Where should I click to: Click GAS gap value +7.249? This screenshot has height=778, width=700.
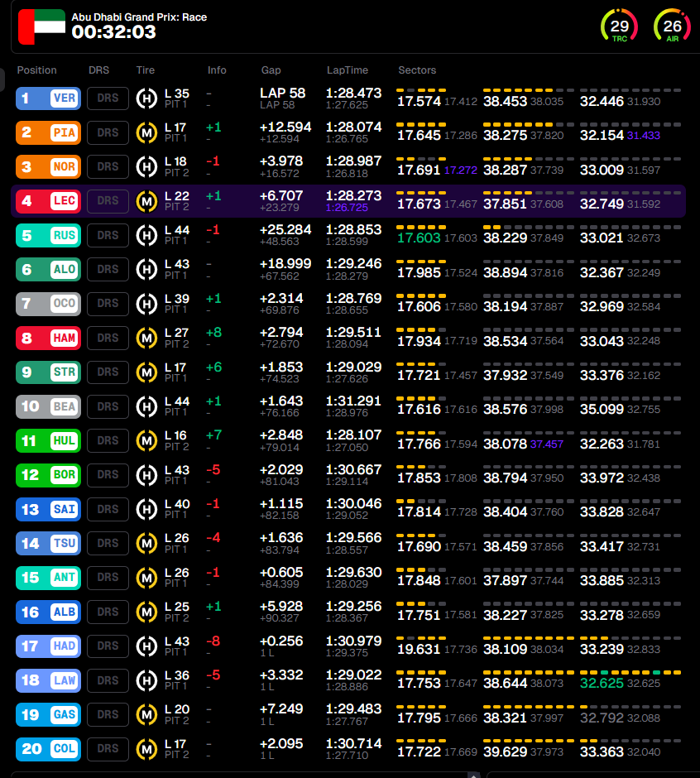pos(281,709)
